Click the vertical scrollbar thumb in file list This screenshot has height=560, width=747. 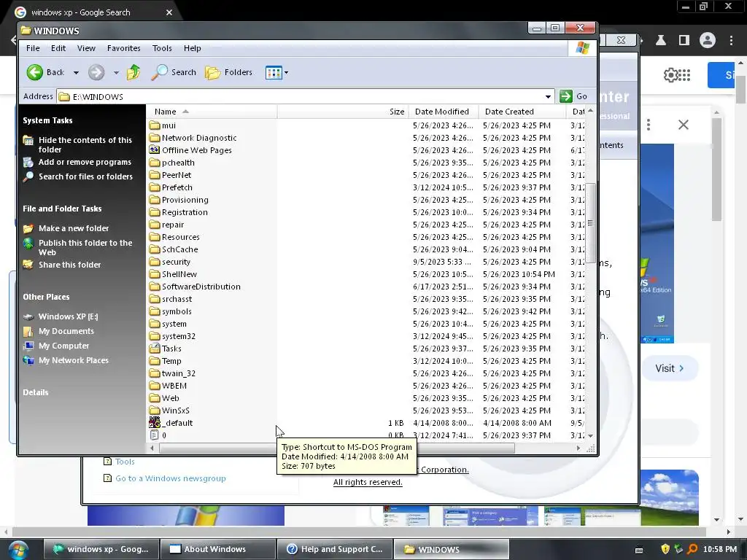tap(590, 222)
